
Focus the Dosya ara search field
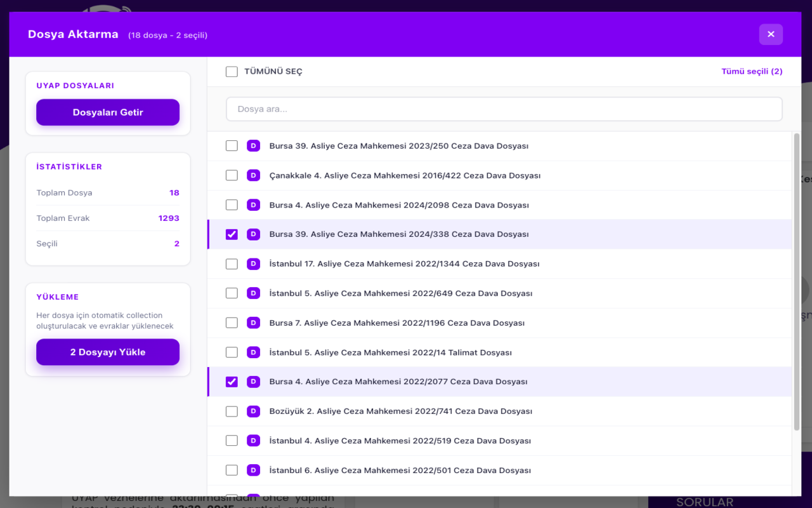pyautogui.click(x=504, y=109)
